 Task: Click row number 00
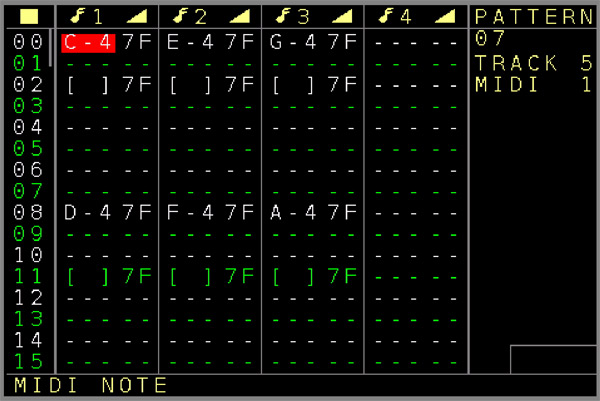(28, 42)
